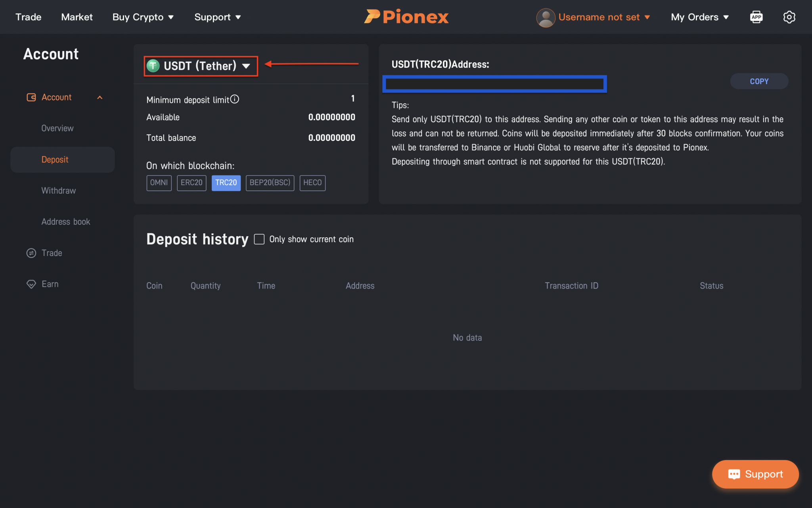Select the Trade icon in the sidebar
812x508 pixels.
click(x=31, y=253)
